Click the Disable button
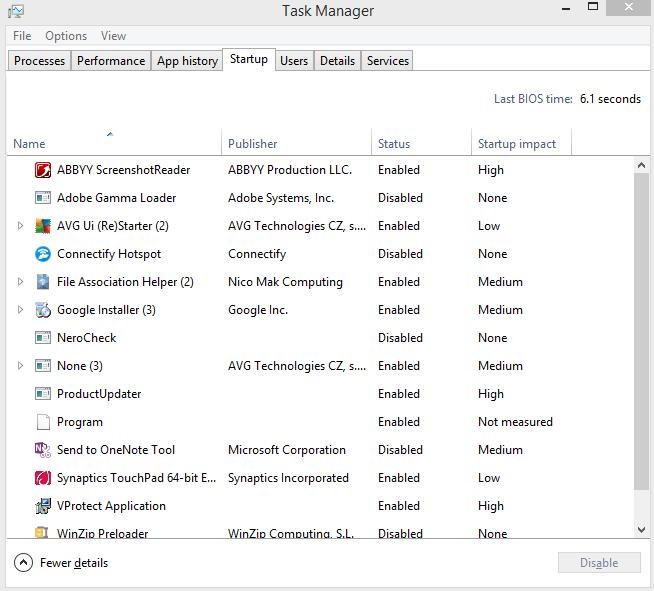Screen dimensions: 654x591 click(599, 563)
